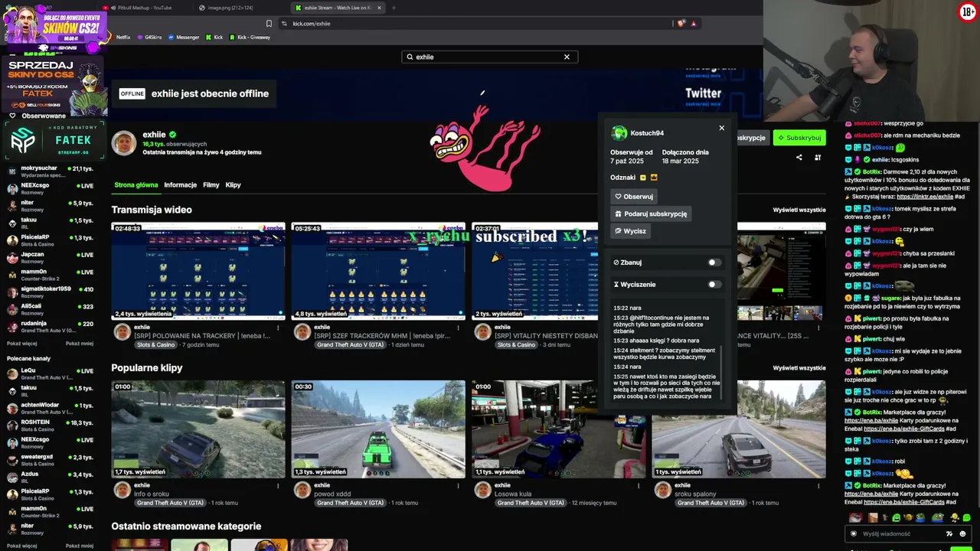
Task: Click Wyświetl wszystkie for Transmisja wideo
Action: [x=799, y=210]
